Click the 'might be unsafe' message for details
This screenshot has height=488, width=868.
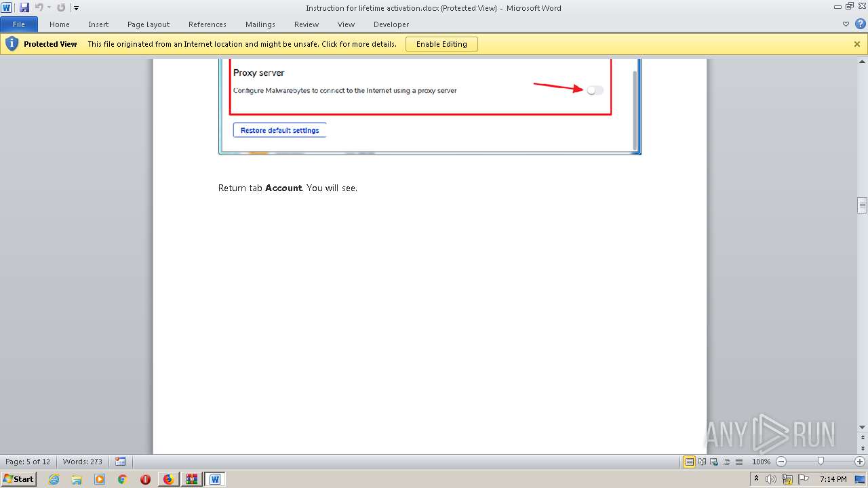(x=242, y=44)
